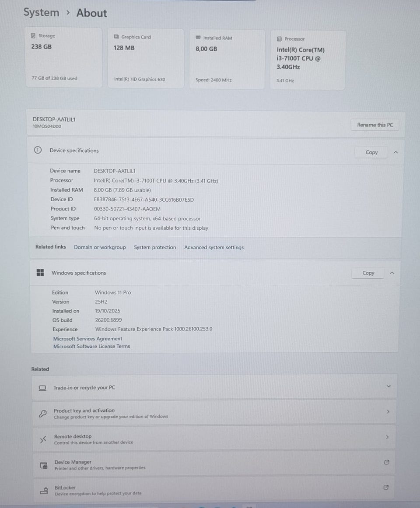The image size is (420, 508).
Task: Click the Remote desktop icon
Action: tap(43, 439)
